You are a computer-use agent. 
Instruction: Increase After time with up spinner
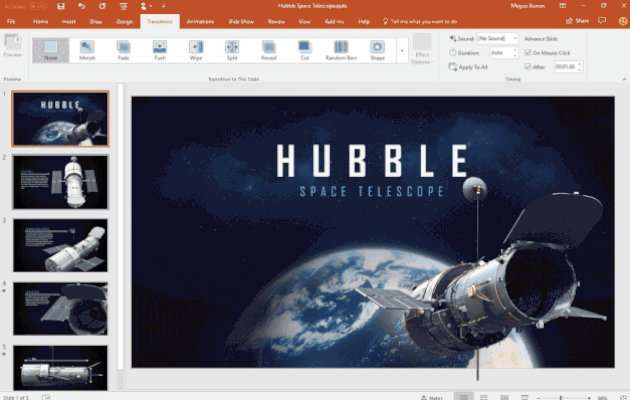pyautogui.click(x=580, y=64)
